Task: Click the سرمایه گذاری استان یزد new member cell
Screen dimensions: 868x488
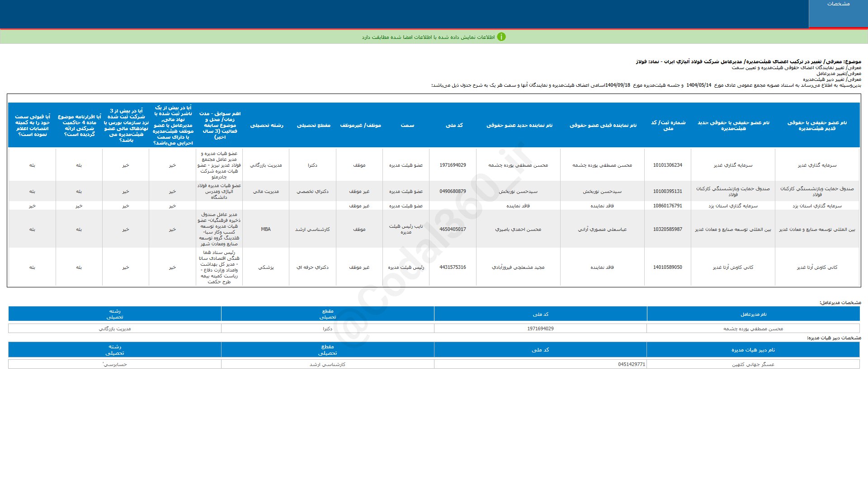Action: coord(733,206)
